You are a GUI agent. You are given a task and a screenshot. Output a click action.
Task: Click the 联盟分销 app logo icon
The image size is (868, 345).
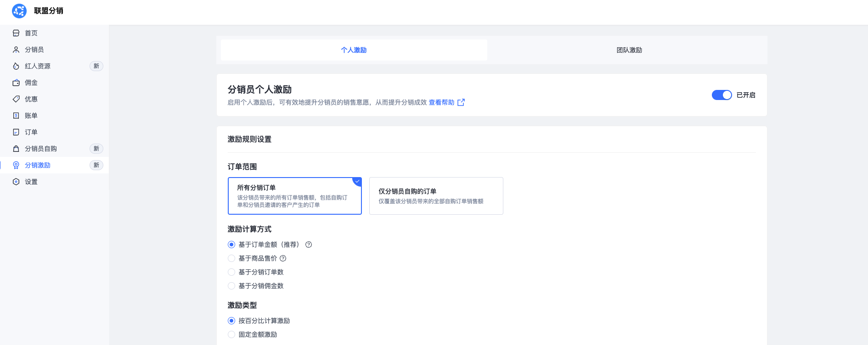pos(19,11)
